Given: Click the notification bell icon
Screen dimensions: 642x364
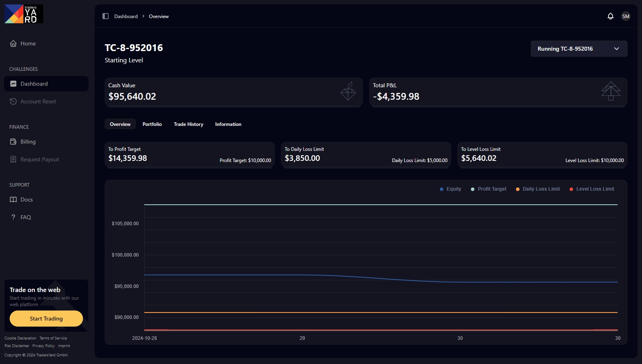Looking at the screenshot, I should pyautogui.click(x=610, y=16).
